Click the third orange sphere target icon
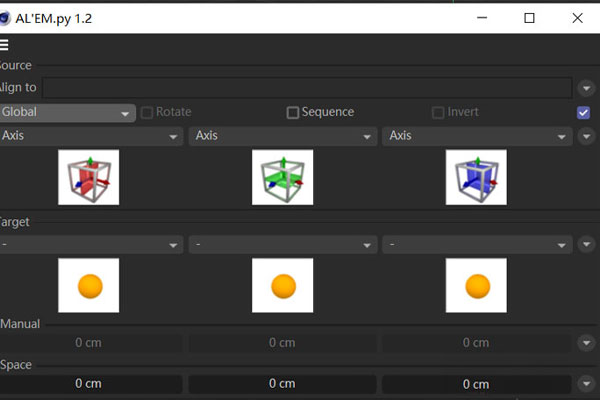This screenshot has height=400, width=600. (x=476, y=285)
